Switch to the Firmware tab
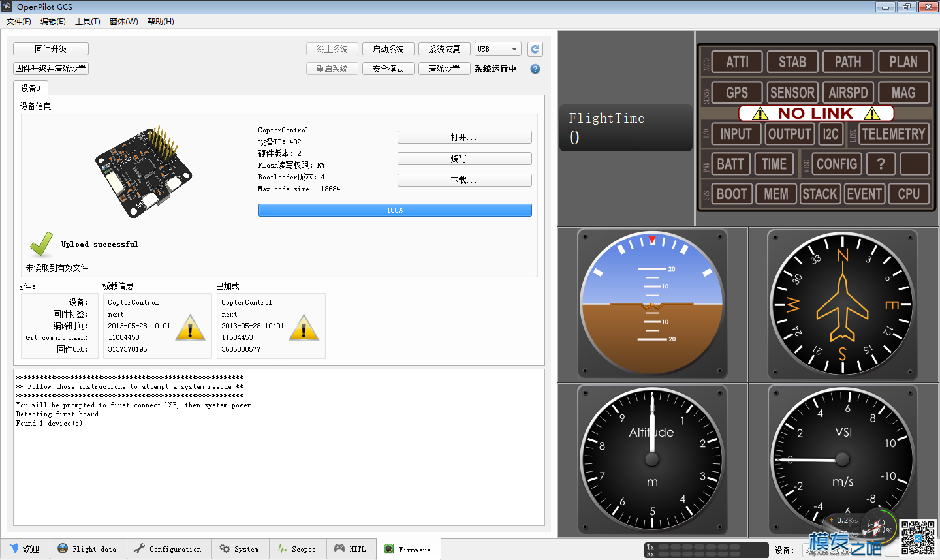 tap(408, 550)
